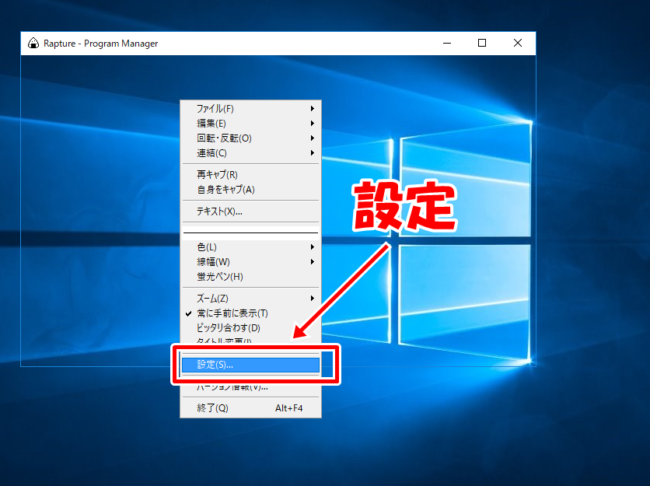The height and width of the screenshot is (486, 650).
Task: Select ピッタリ合わす(D) menu item
Action: [250, 328]
